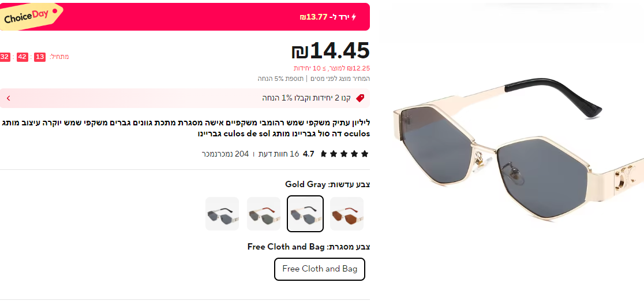This screenshot has width=644, height=301.
Task: Select the Free Cloth and Bag option
Action: pos(320,269)
